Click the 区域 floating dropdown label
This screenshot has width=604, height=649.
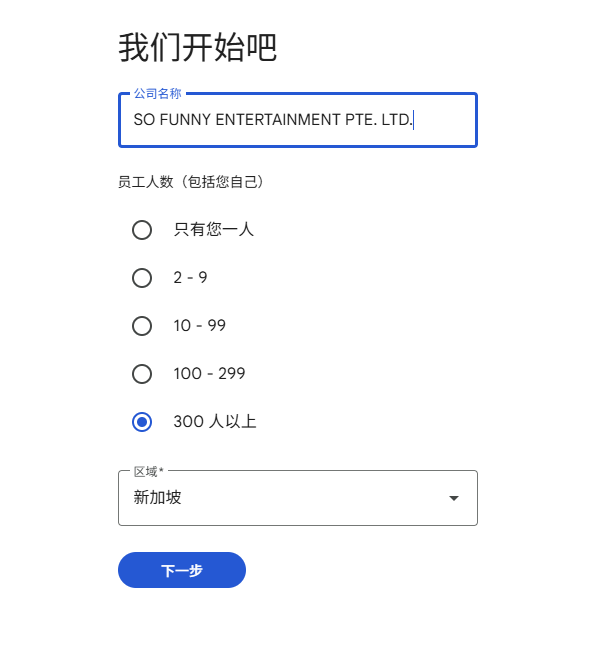pos(148,471)
